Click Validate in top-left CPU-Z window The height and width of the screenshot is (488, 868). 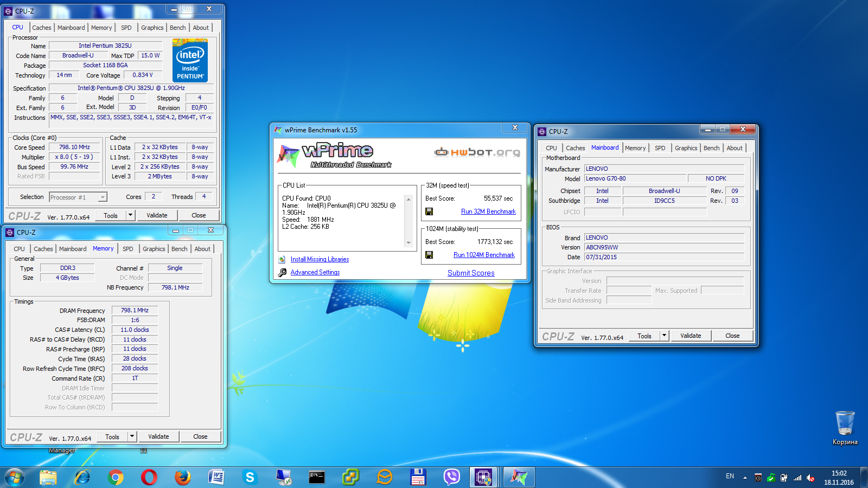point(157,215)
